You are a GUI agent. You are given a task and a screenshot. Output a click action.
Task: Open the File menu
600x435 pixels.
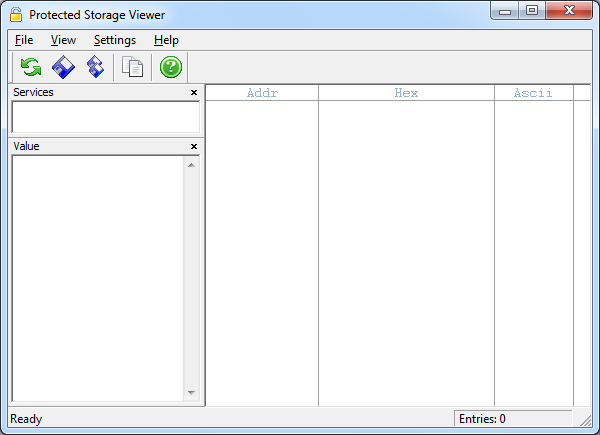tap(24, 40)
